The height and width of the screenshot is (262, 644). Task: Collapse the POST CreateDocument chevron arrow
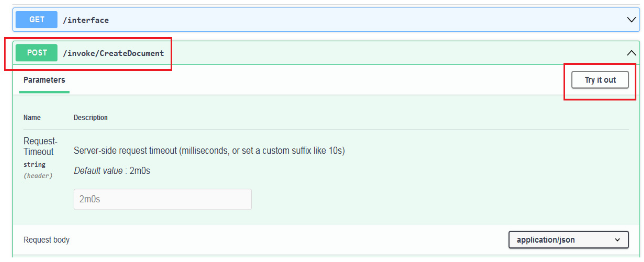coord(631,53)
